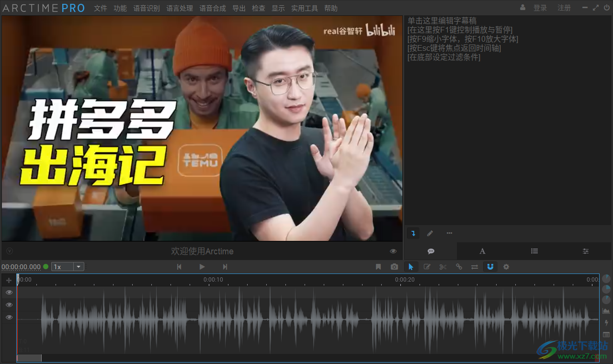This screenshot has height=364, width=613.
Task: Click the 00:00:00.000 timecode display
Action: 21,267
